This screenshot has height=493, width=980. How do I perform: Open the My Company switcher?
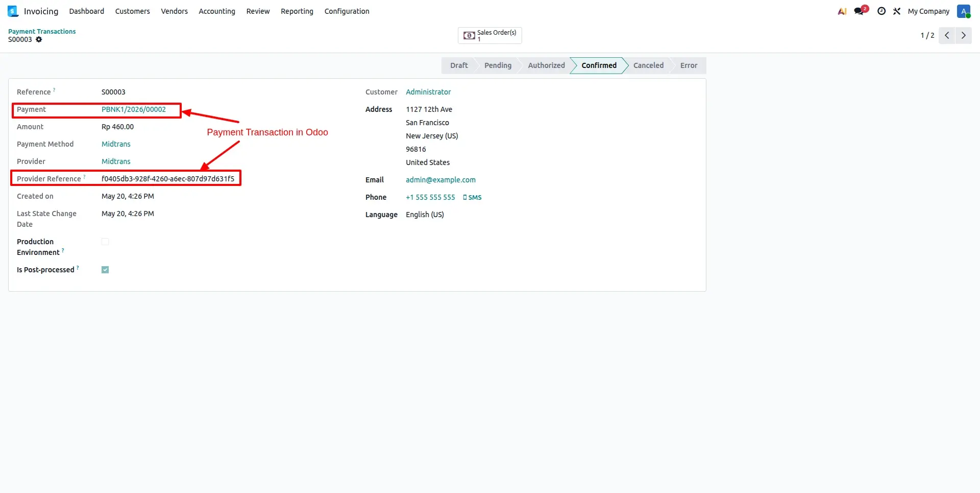point(928,11)
